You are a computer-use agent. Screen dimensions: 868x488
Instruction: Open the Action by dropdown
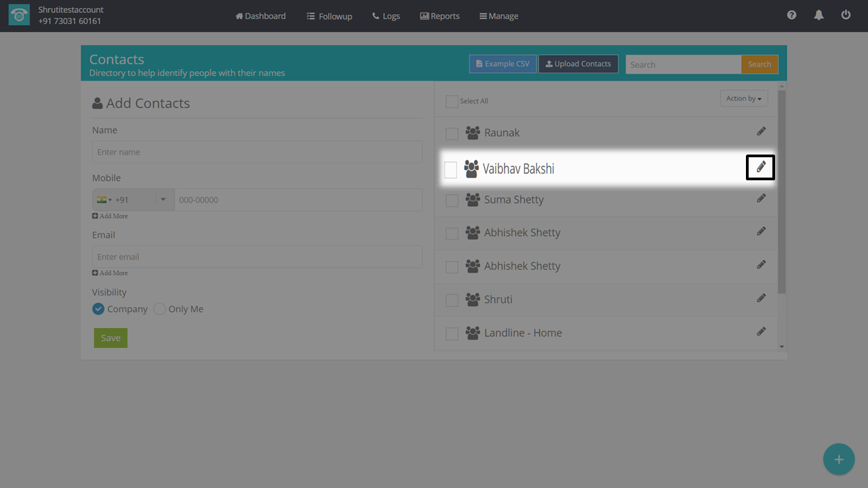tap(743, 98)
